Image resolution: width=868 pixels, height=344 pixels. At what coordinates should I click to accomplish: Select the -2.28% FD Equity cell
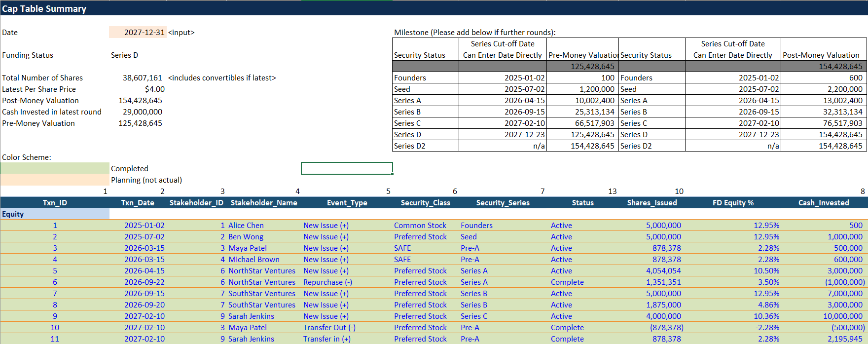733,328
